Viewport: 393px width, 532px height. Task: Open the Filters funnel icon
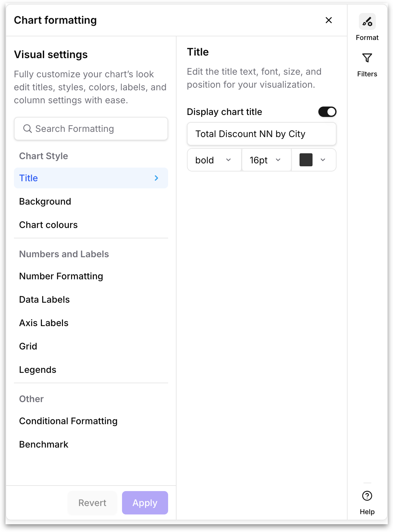coord(367,58)
